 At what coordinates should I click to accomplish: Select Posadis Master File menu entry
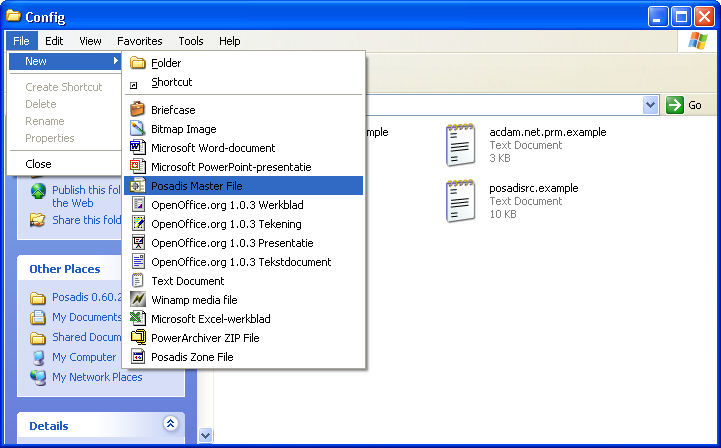[196, 186]
